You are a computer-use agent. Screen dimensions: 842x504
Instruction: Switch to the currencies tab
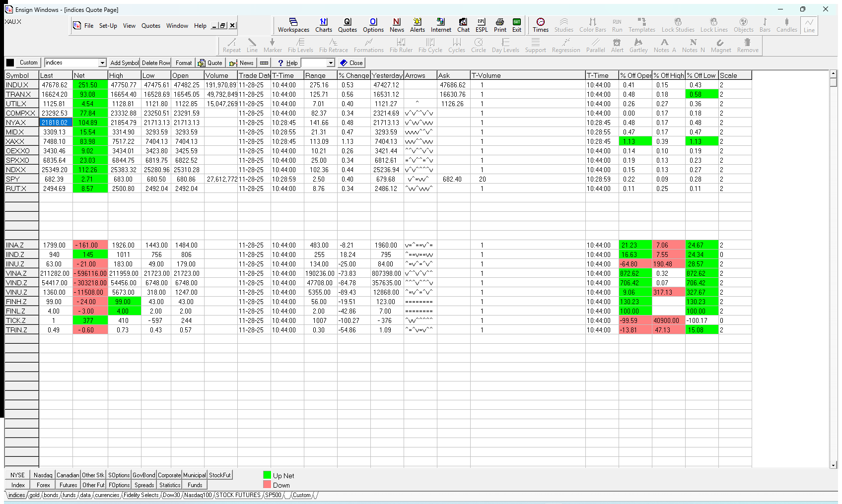tap(107, 495)
